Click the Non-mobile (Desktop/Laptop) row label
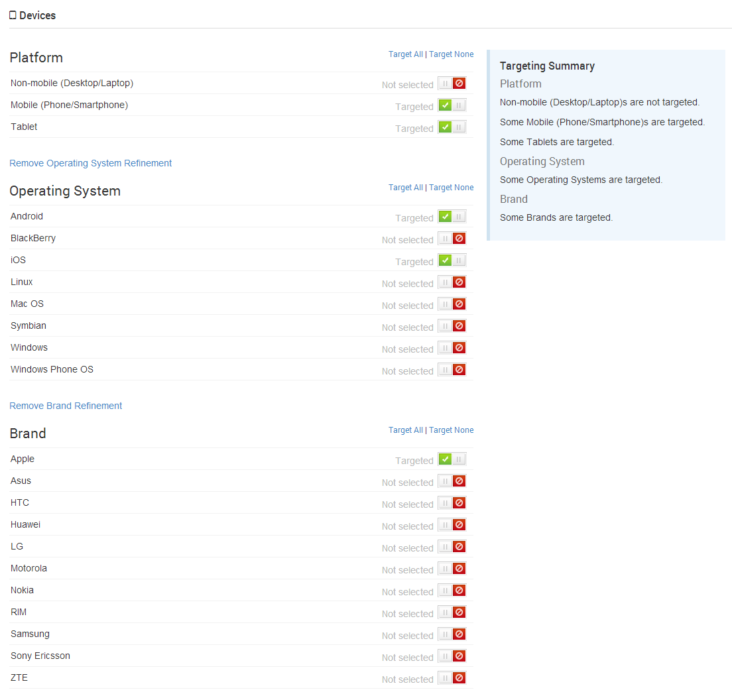This screenshot has width=732, height=700. pos(72,83)
